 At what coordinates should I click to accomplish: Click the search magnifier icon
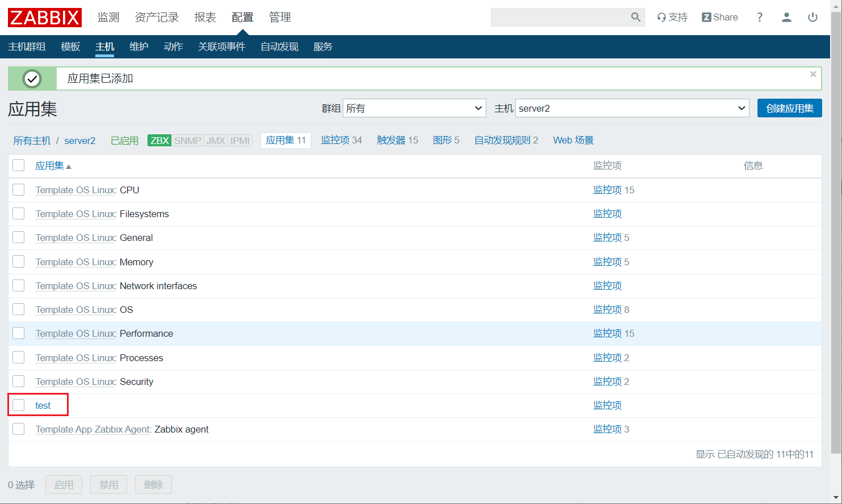pos(635,18)
